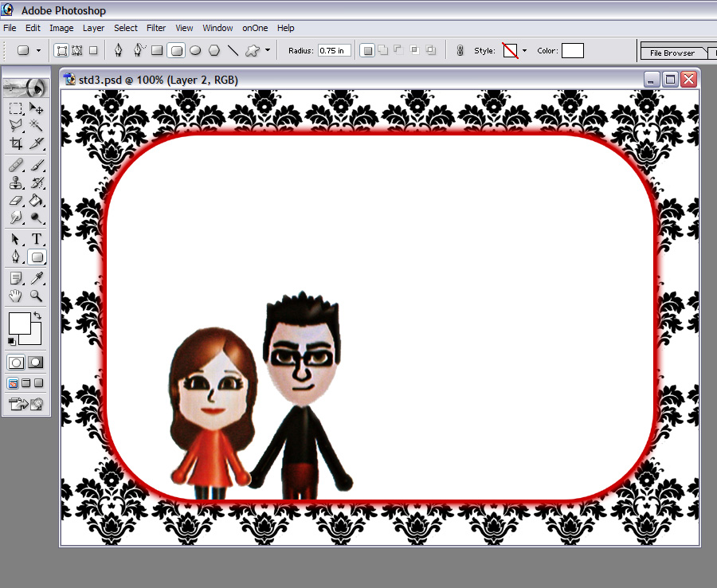Minimize the std3.psd document window
Screen dimensions: 717x588
pos(651,80)
